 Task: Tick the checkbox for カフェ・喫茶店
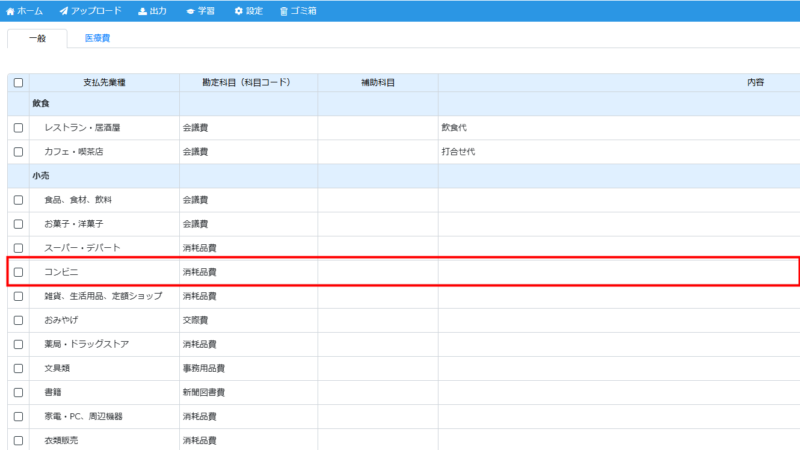pyautogui.click(x=18, y=152)
